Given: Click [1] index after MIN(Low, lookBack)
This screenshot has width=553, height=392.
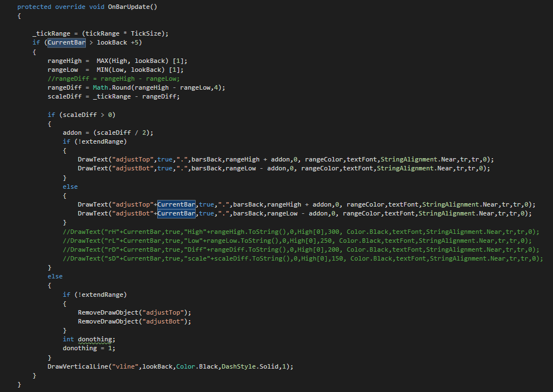Looking at the screenshot, I should (174, 70).
